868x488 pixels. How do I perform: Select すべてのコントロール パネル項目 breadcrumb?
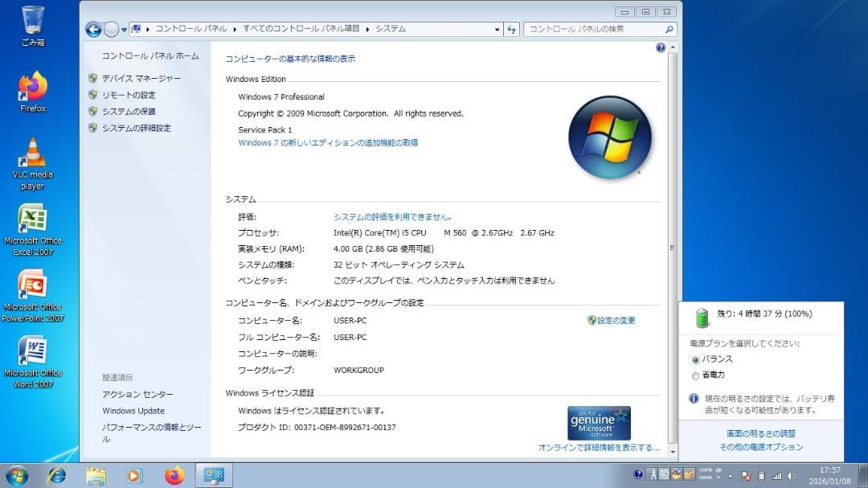pos(300,28)
